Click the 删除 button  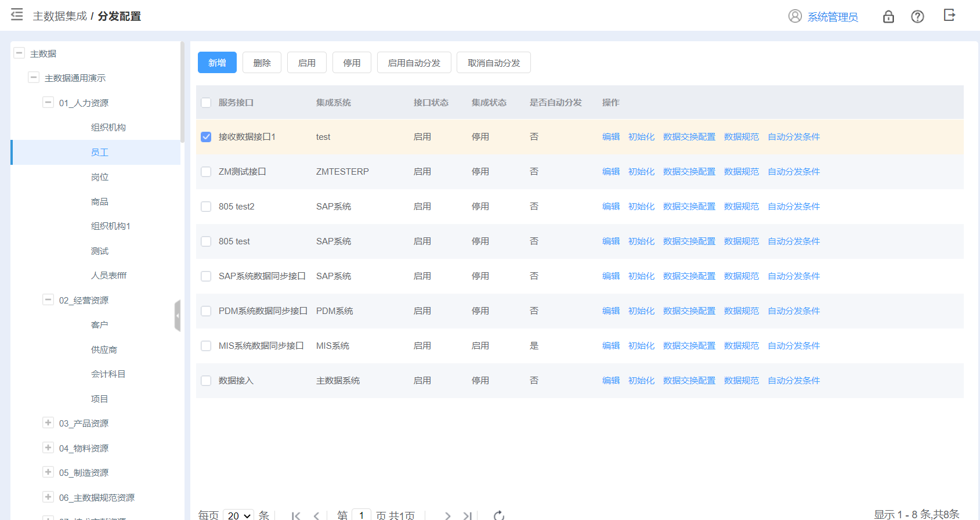(x=262, y=63)
